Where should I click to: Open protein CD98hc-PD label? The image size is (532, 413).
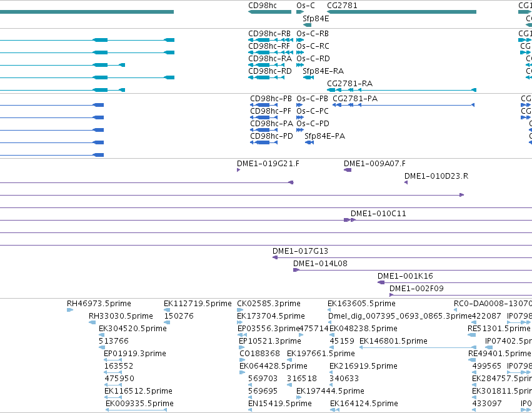coord(271,136)
